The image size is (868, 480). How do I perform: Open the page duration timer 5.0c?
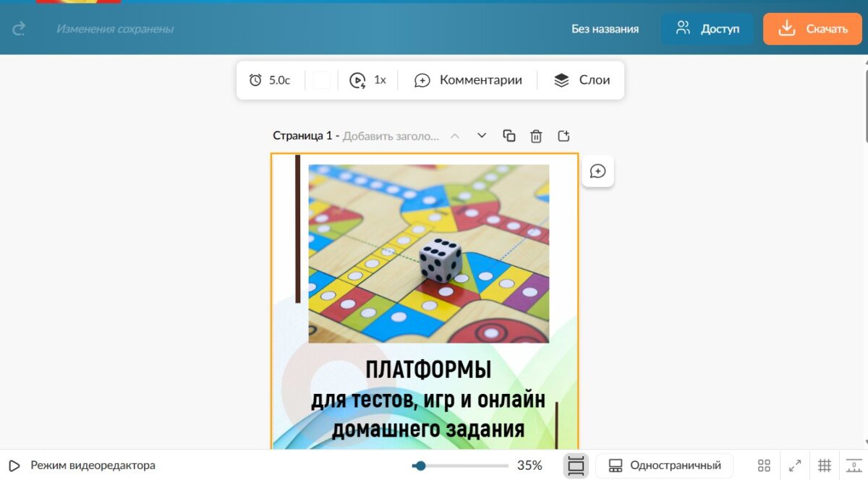tap(269, 80)
